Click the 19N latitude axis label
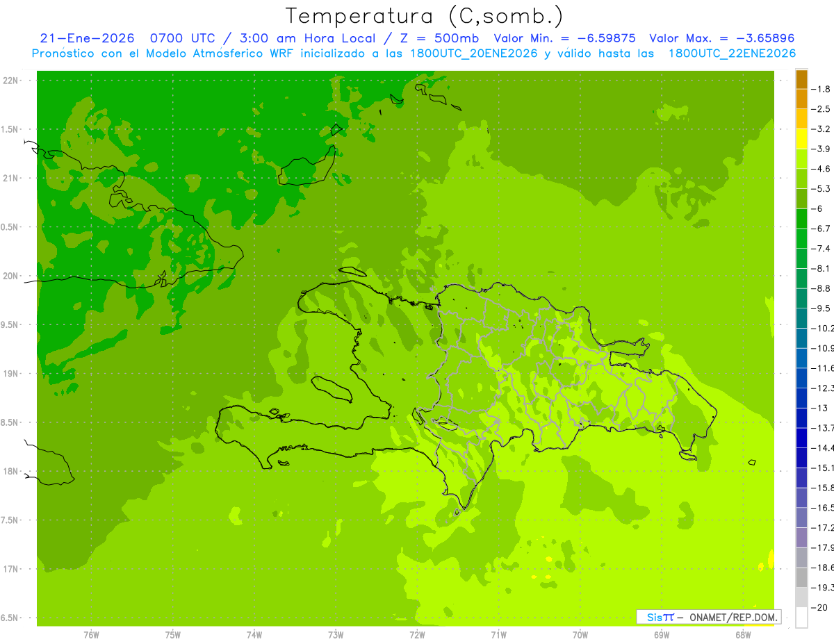 point(11,374)
